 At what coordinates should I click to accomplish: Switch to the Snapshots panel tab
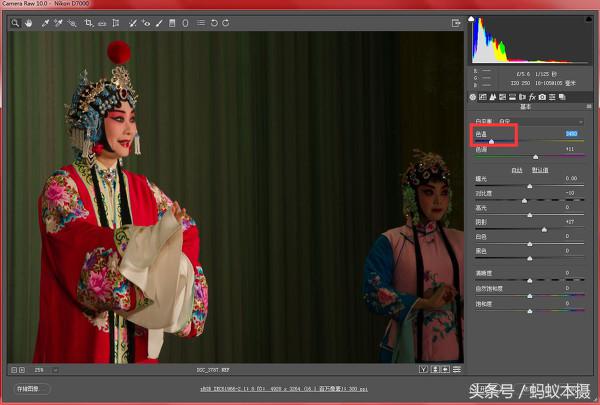point(562,97)
